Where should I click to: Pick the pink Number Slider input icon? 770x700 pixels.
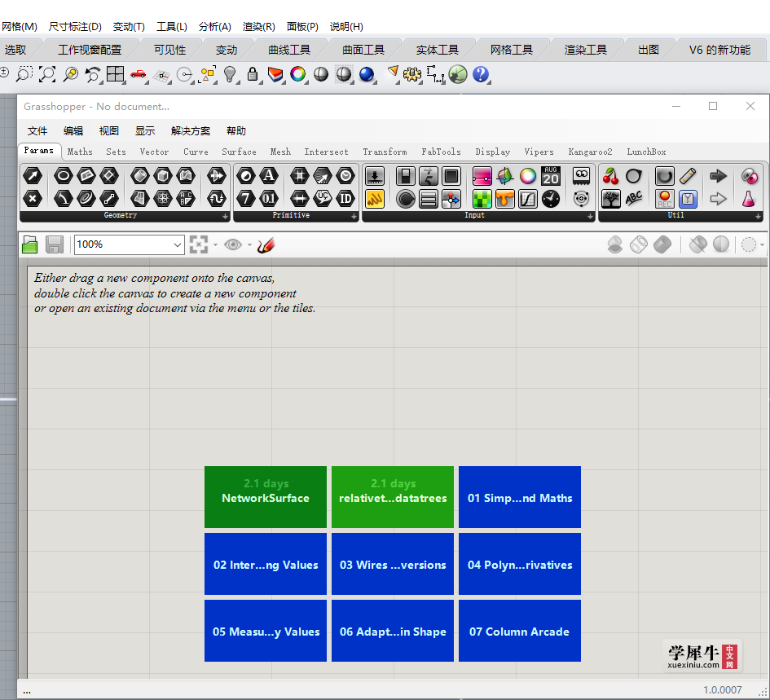pos(482,176)
